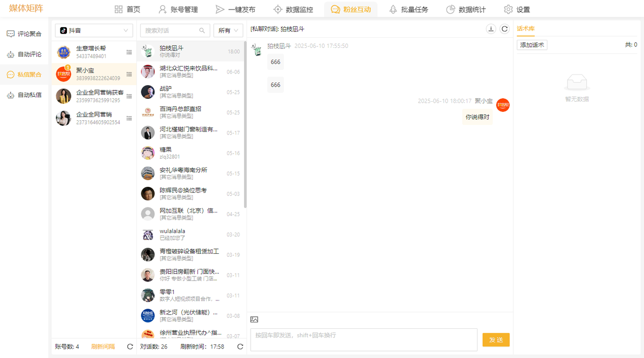Open the 批量任务 tab

click(409, 9)
